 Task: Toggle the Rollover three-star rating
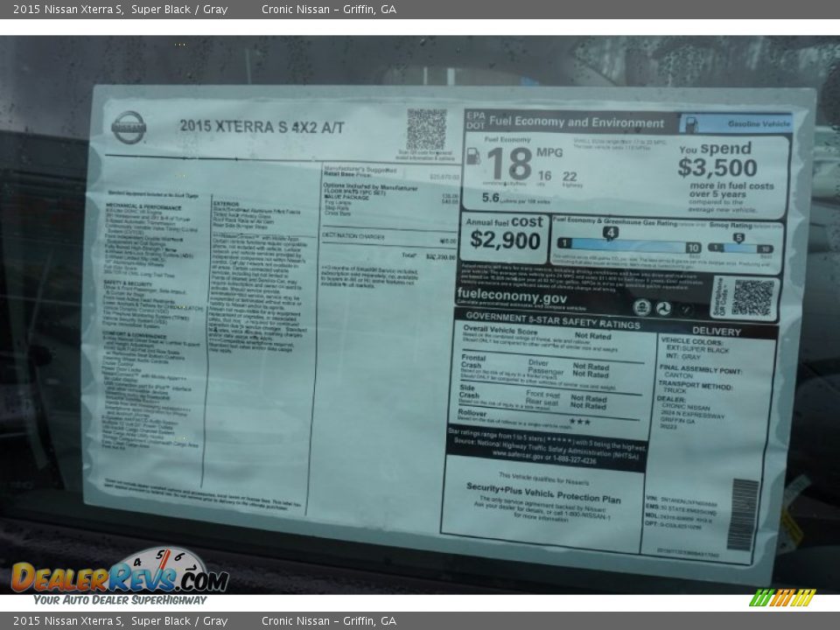(x=579, y=423)
